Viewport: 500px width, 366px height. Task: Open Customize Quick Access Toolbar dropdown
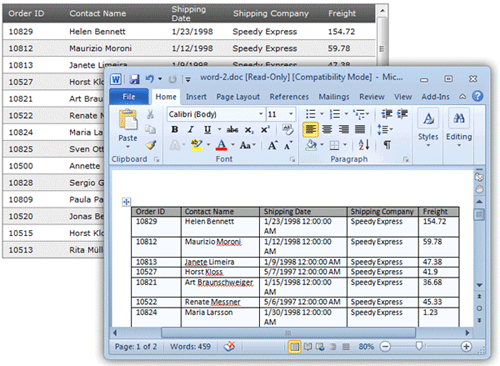[188, 79]
